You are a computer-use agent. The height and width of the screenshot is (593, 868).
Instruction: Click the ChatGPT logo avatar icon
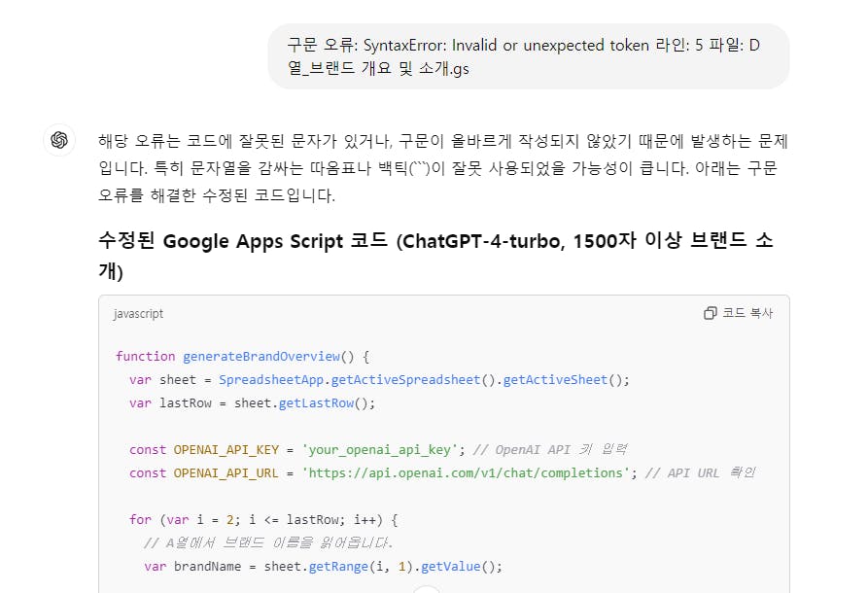[x=59, y=140]
